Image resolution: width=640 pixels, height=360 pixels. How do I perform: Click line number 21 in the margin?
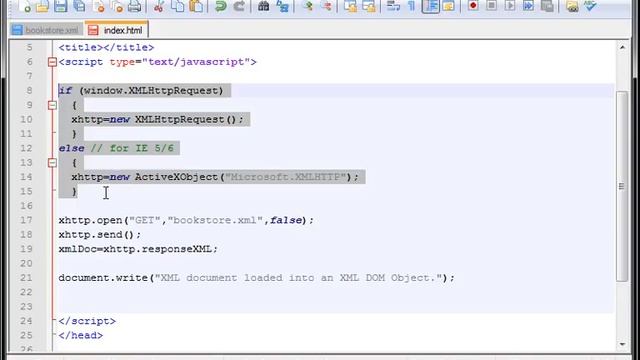coord(26,278)
